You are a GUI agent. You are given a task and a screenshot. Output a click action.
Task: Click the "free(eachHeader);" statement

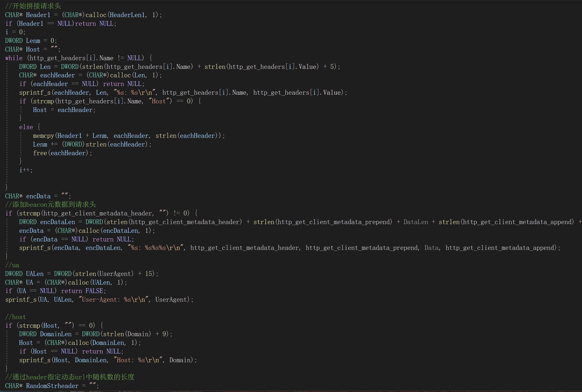pos(62,153)
